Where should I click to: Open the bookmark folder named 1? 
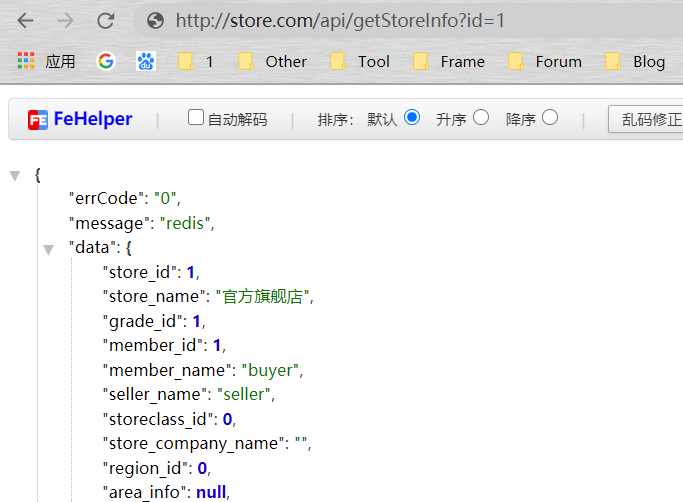point(196,61)
